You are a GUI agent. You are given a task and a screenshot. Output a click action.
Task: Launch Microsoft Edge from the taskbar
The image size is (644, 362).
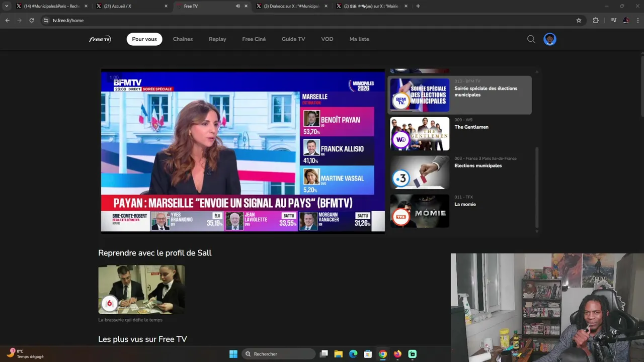[353, 354]
